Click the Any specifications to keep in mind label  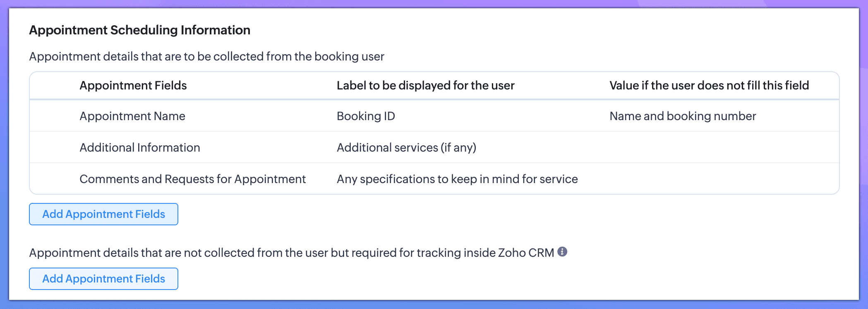pos(457,179)
